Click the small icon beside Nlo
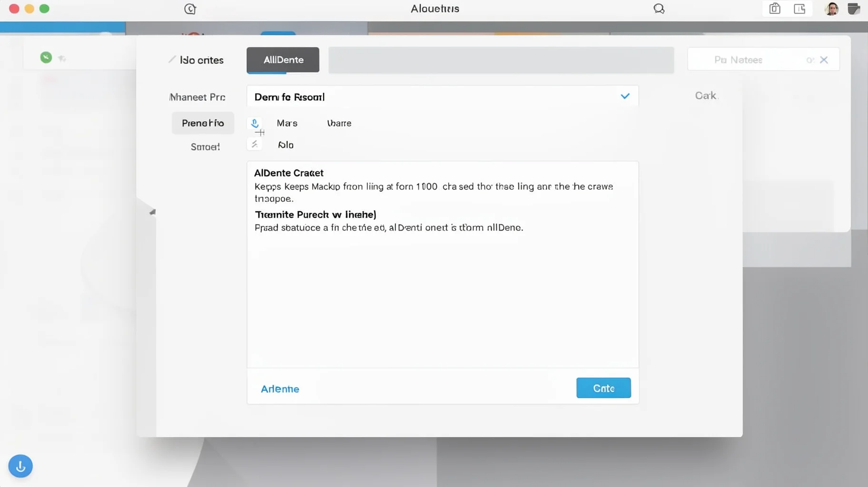This screenshot has height=487, width=868. coord(255,145)
